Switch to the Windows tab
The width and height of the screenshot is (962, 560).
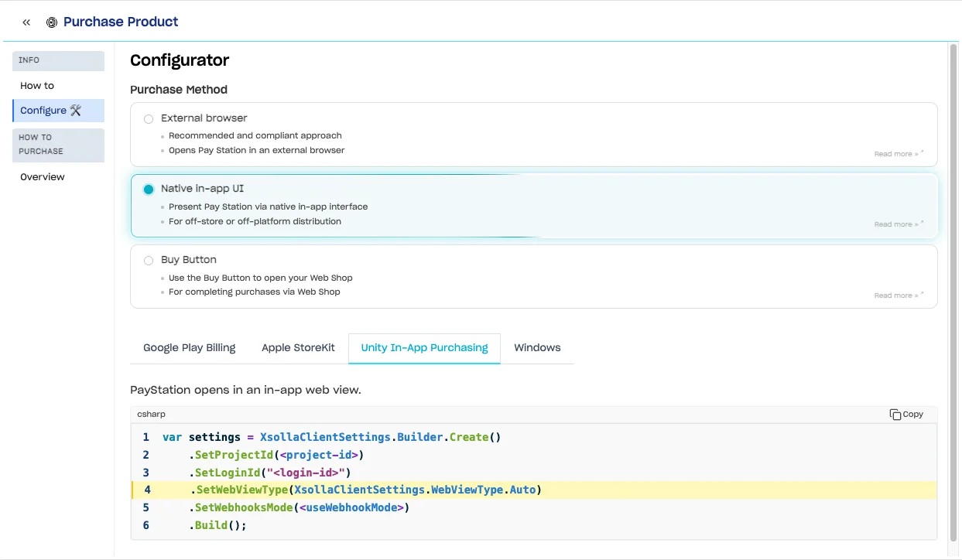pyautogui.click(x=537, y=348)
